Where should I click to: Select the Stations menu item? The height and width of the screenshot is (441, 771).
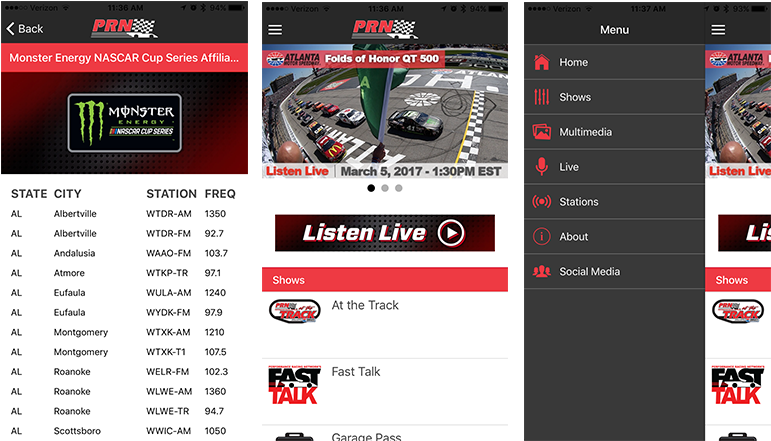pos(614,202)
